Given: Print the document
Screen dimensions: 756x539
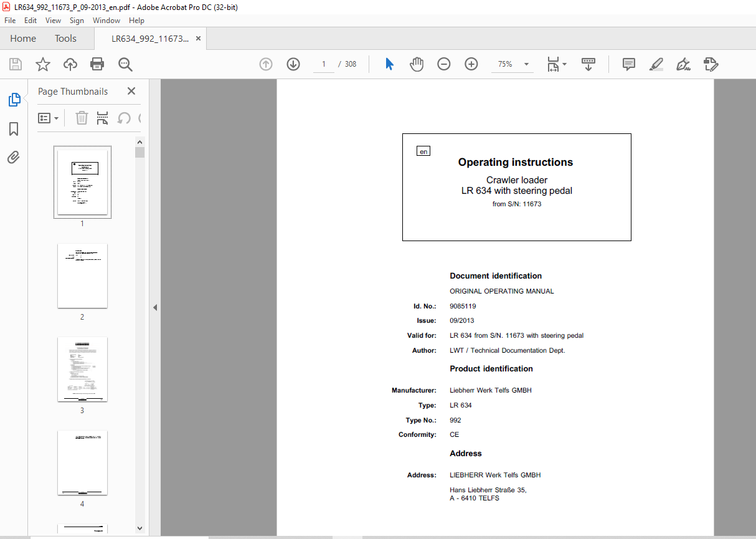Looking at the screenshot, I should coord(97,64).
